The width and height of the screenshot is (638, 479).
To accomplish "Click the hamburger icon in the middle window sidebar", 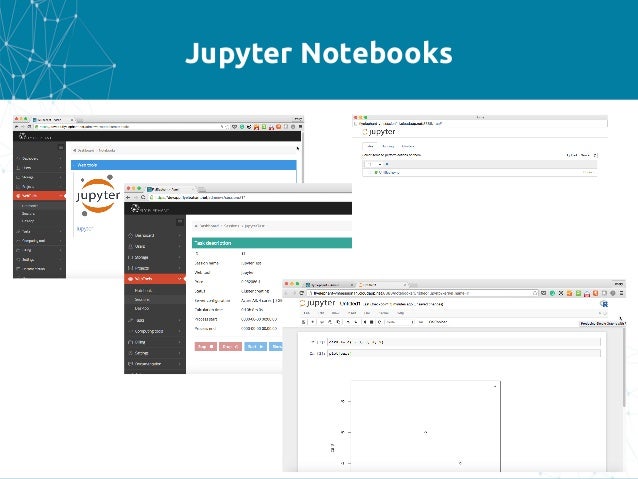I will [179, 221].
